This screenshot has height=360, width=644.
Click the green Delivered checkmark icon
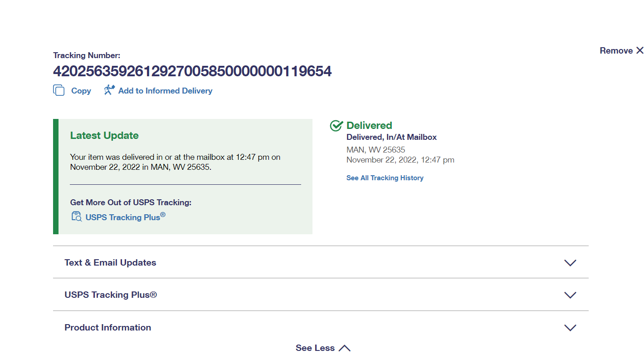[336, 126]
